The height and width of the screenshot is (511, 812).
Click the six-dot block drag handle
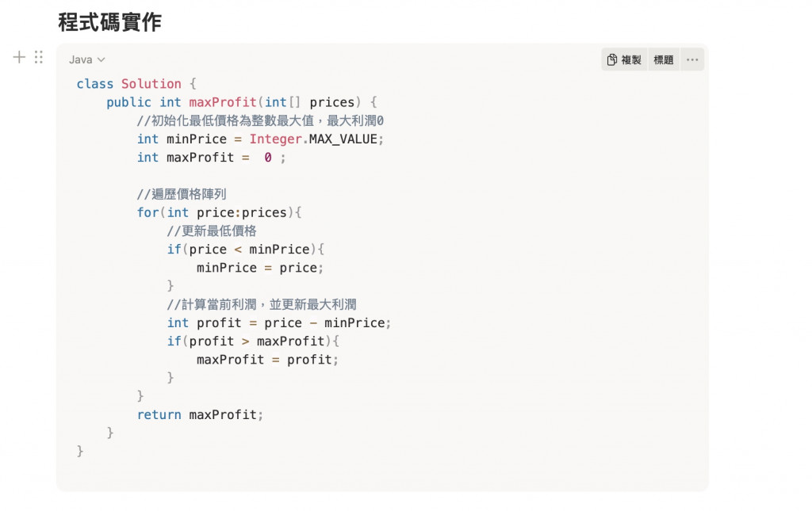pos(39,57)
